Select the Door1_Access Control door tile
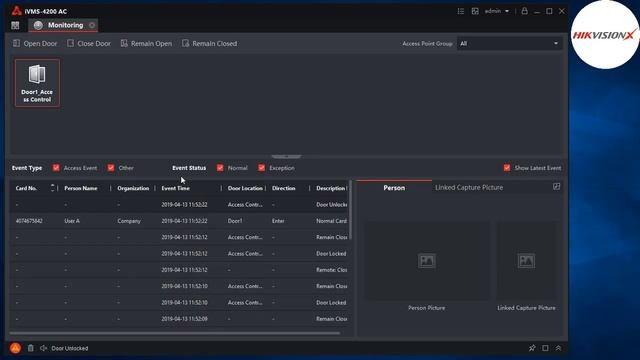640x360 pixels. [37, 83]
